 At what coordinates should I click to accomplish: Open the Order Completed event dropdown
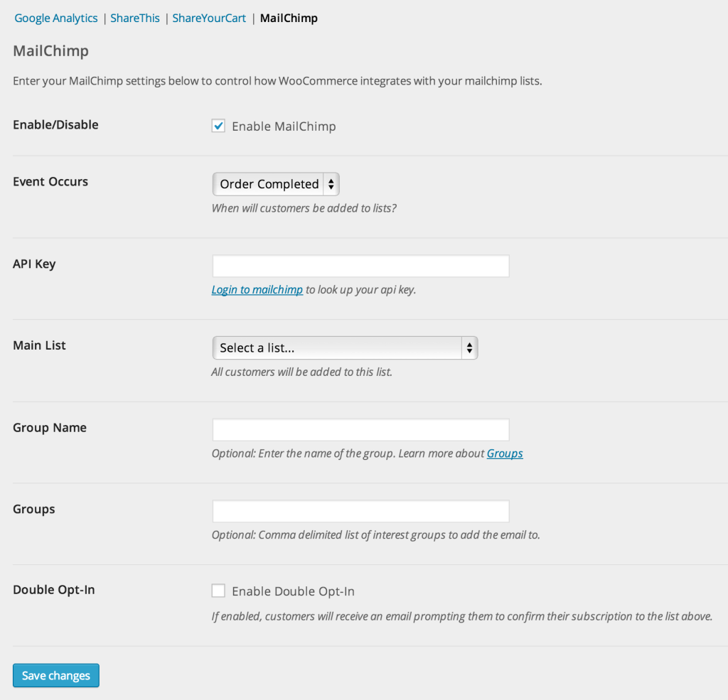[269, 184]
